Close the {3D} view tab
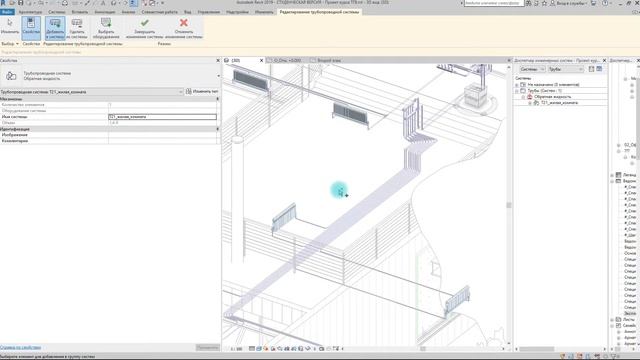The width and height of the screenshot is (640, 360). click(262, 60)
